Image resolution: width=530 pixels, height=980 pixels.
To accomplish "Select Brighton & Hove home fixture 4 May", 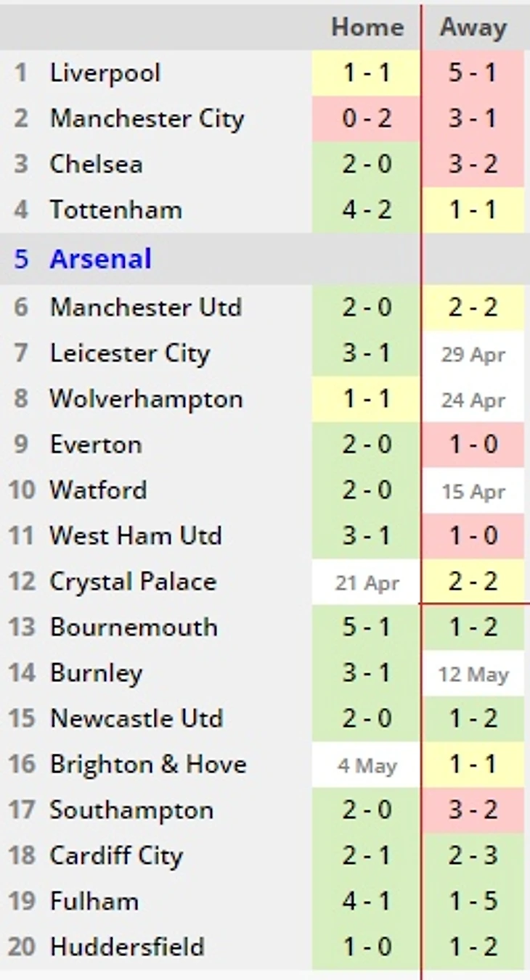I will click(367, 766).
